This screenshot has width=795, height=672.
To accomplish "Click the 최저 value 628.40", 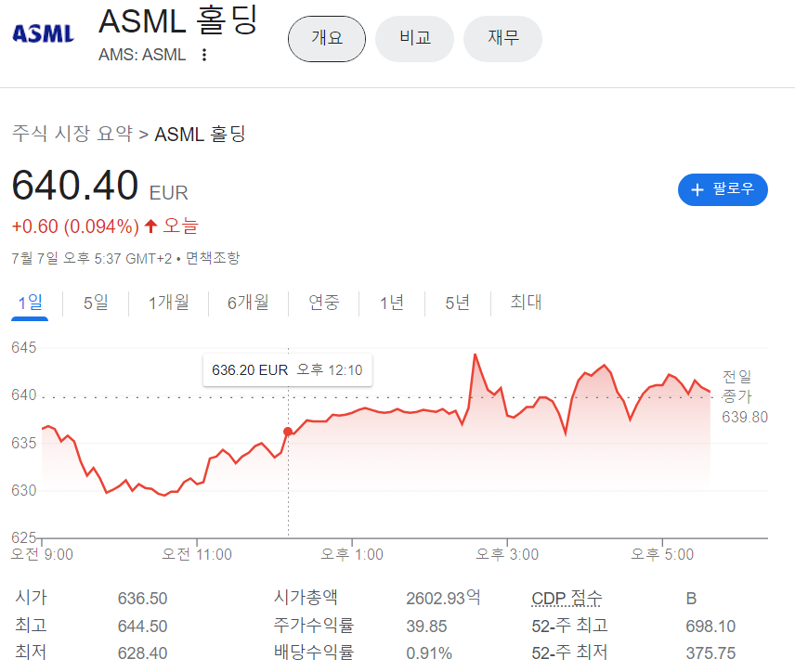I will [x=142, y=653].
